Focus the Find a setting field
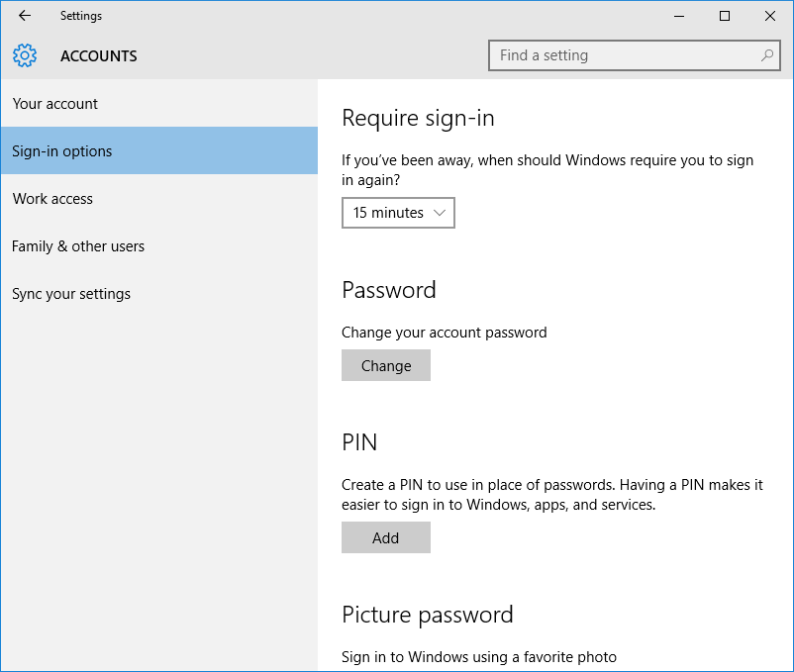 [x=634, y=55]
